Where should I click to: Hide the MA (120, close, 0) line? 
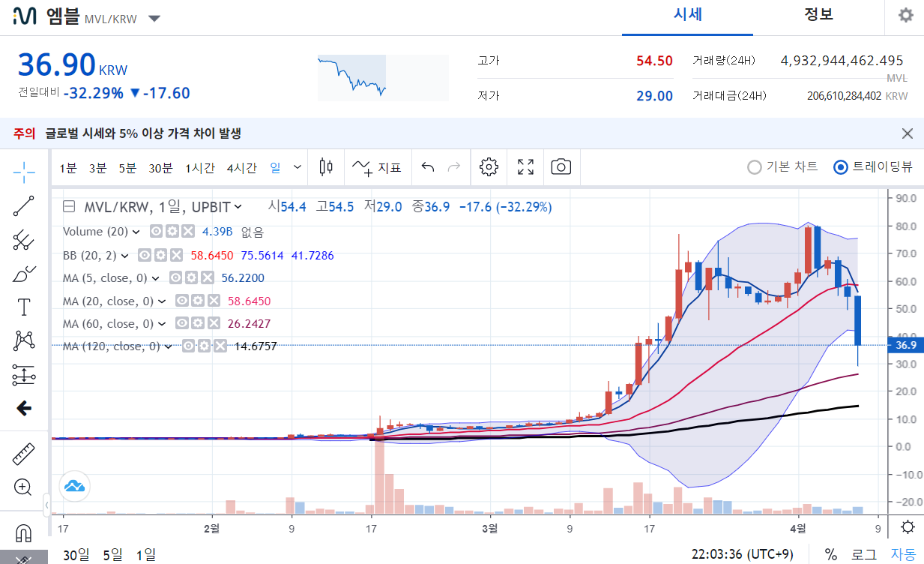pyautogui.click(x=190, y=346)
